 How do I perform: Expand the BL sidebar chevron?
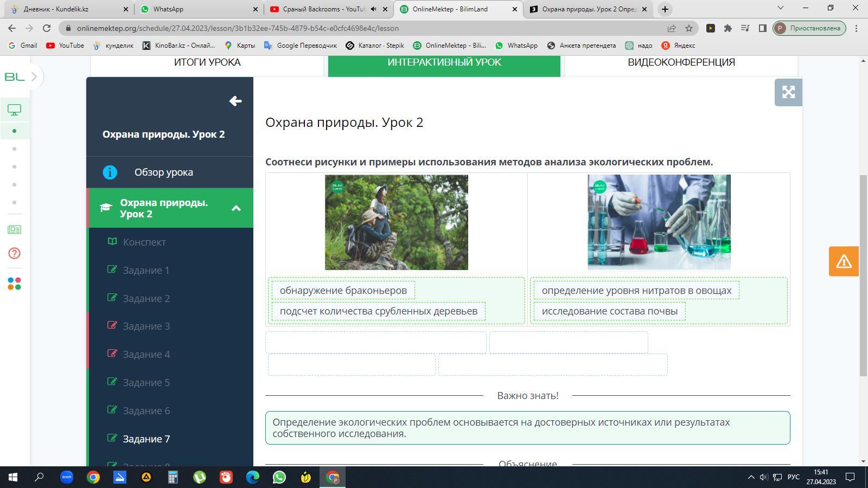click(x=34, y=77)
